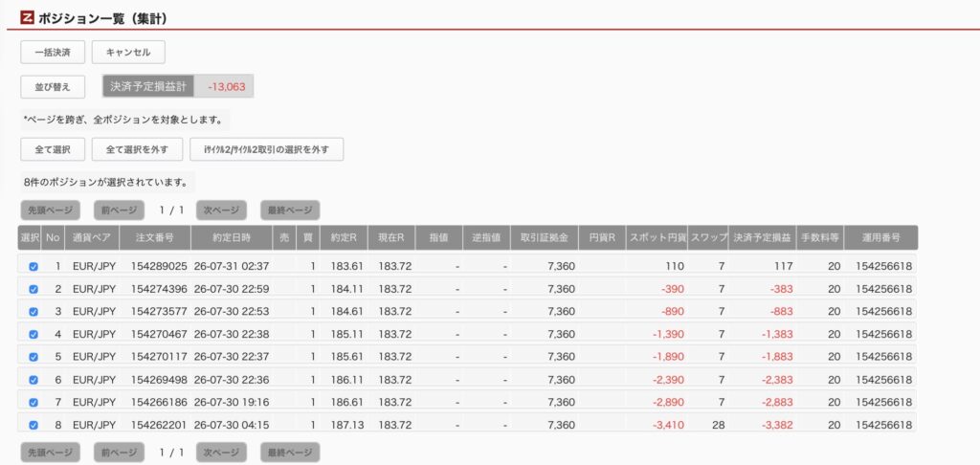Image resolution: width=980 pixels, height=465 pixels.
Task: Click the profit value 117
Action: (x=784, y=266)
